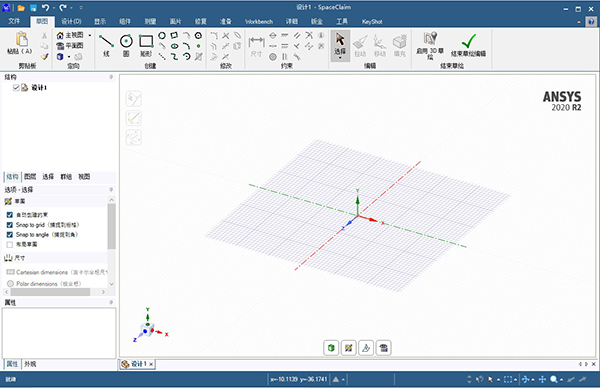Switch to the 图层 panel tab
Viewport: 600px width, 388px height.
[30, 177]
